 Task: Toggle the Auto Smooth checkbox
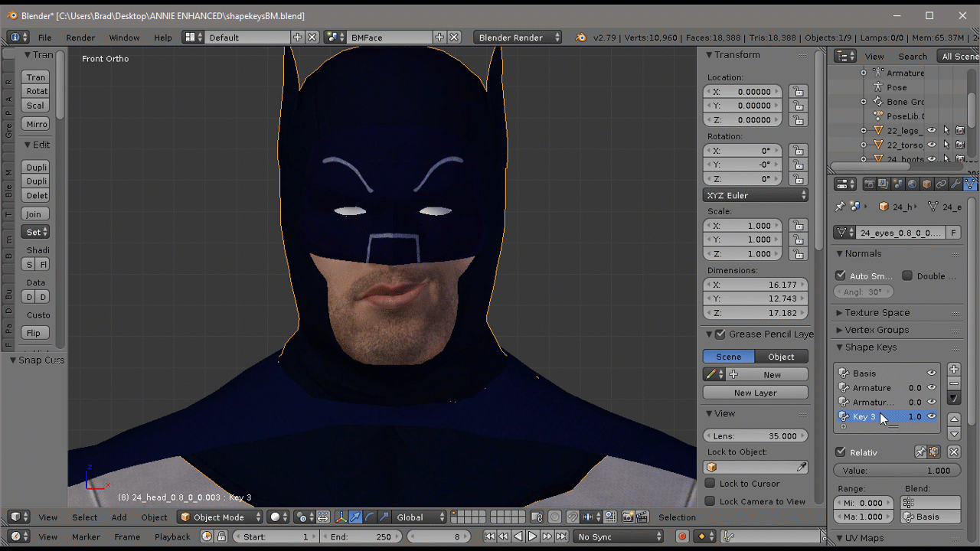coord(841,275)
